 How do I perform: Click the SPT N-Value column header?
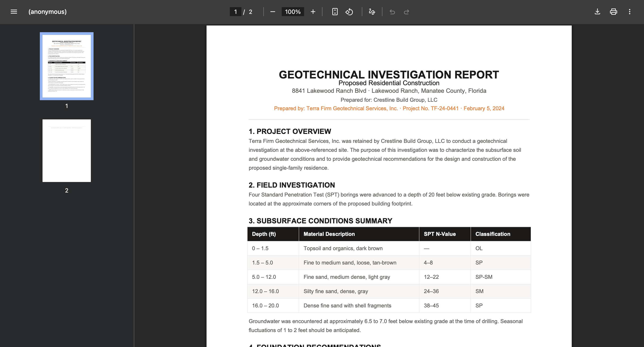[439, 234]
